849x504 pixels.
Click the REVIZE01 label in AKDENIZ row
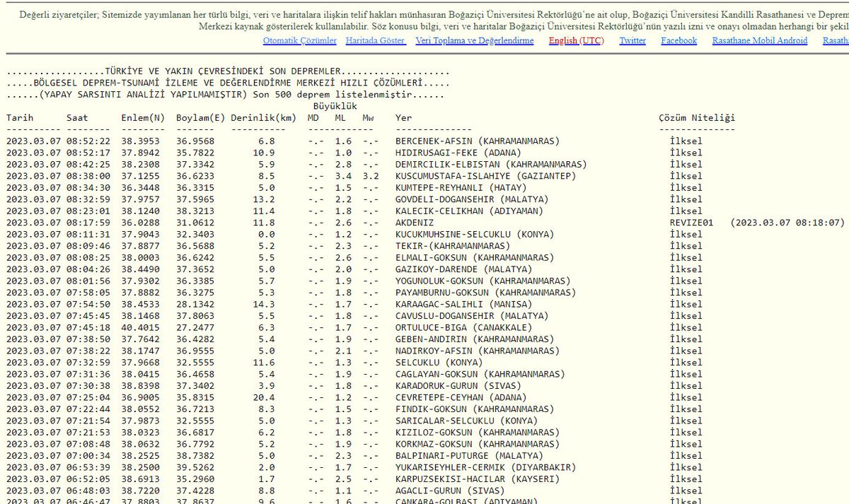coord(691,223)
